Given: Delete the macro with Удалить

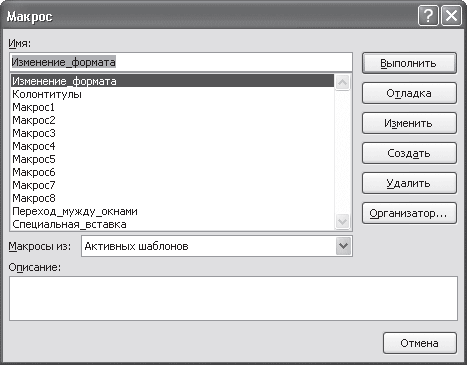Looking at the screenshot, I should (x=409, y=183).
